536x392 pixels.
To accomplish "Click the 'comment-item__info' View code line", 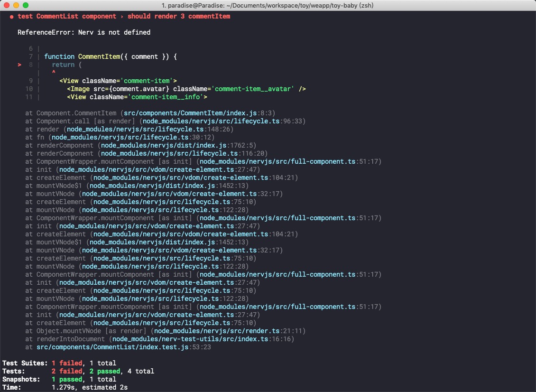I will (137, 97).
